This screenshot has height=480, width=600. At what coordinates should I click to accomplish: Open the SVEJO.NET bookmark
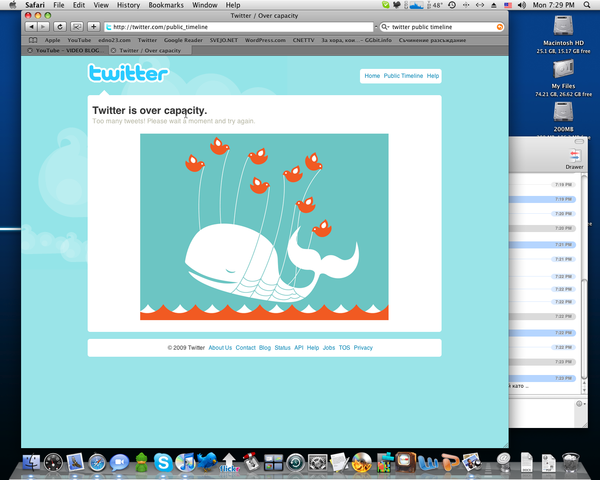[224, 40]
